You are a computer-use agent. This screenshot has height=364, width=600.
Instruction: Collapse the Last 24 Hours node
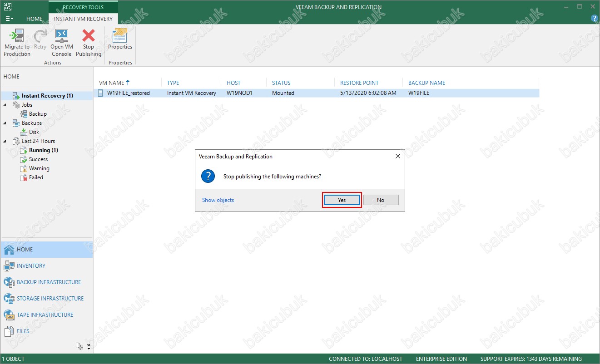pos(5,141)
